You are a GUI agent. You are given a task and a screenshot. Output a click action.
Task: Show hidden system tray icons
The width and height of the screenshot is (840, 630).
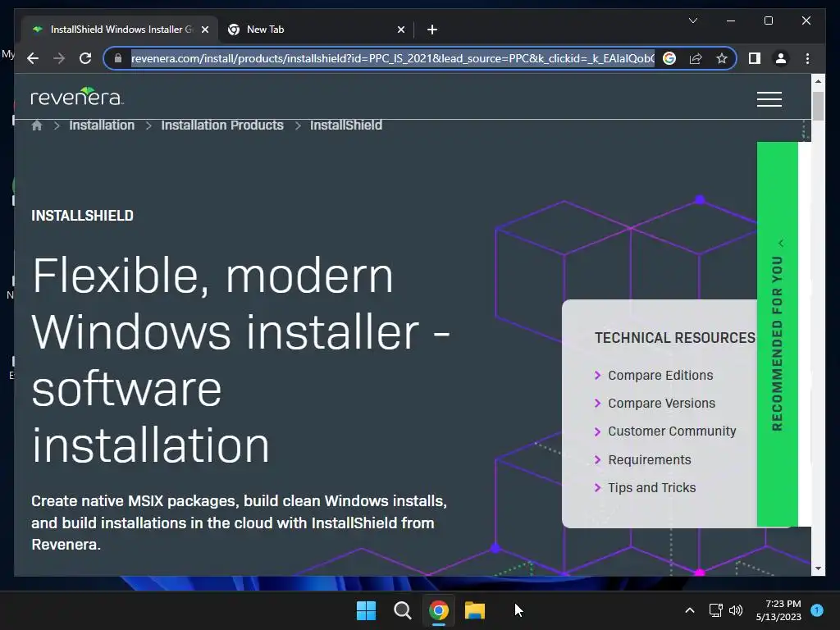pos(690,610)
